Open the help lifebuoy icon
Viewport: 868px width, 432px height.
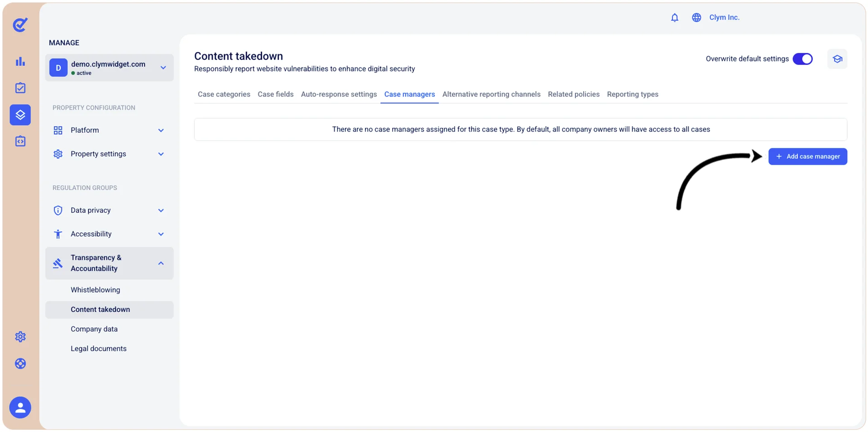coord(20,363)
